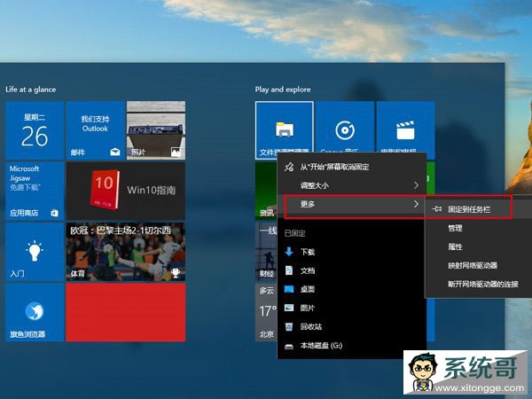Open the 入门 lightbulb tile
The height and width of the screenshot is (399, 532).
[35, 252]
